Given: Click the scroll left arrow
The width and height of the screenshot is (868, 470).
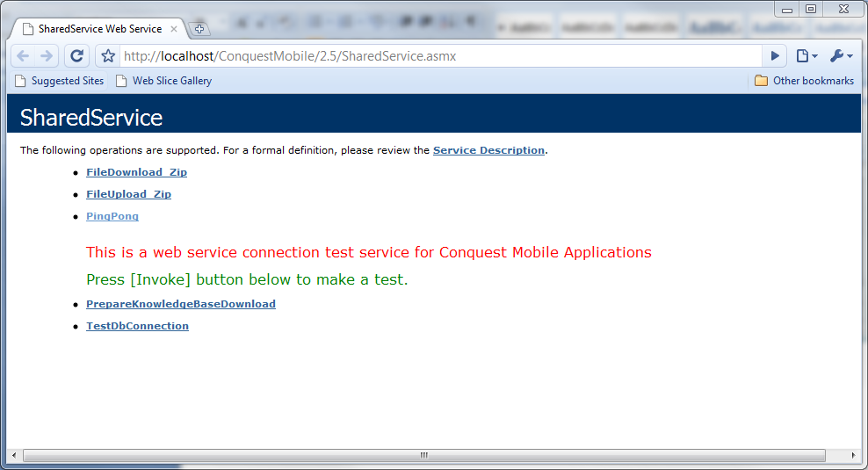Looking at the screenshot, I should (14, 455).
